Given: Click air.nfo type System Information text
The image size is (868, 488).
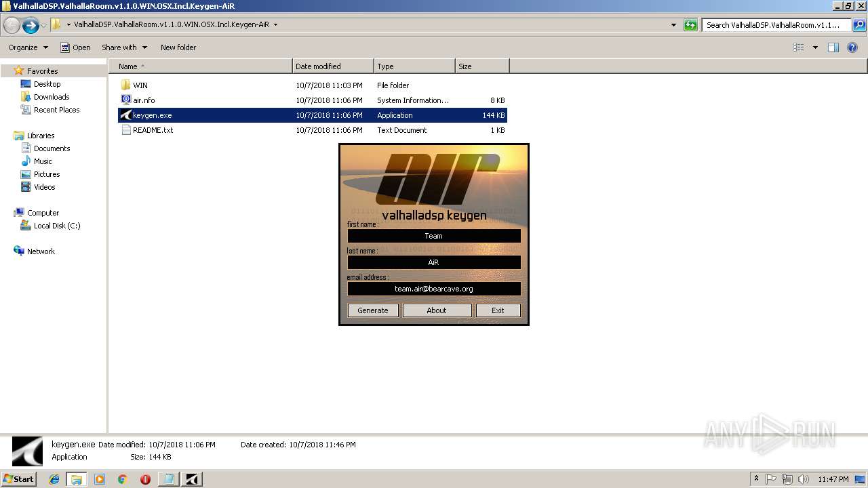Looking at the screenshot, I should click(x=413, y=100).
